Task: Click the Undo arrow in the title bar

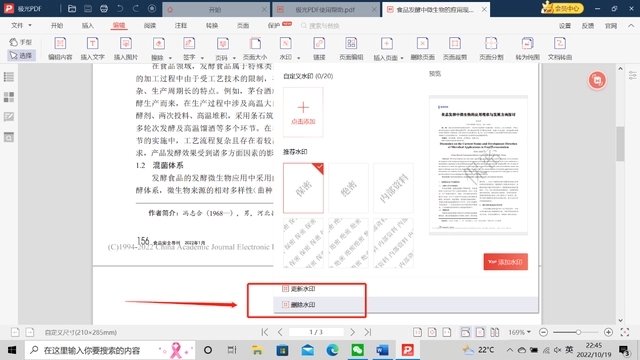Action: 120,9
